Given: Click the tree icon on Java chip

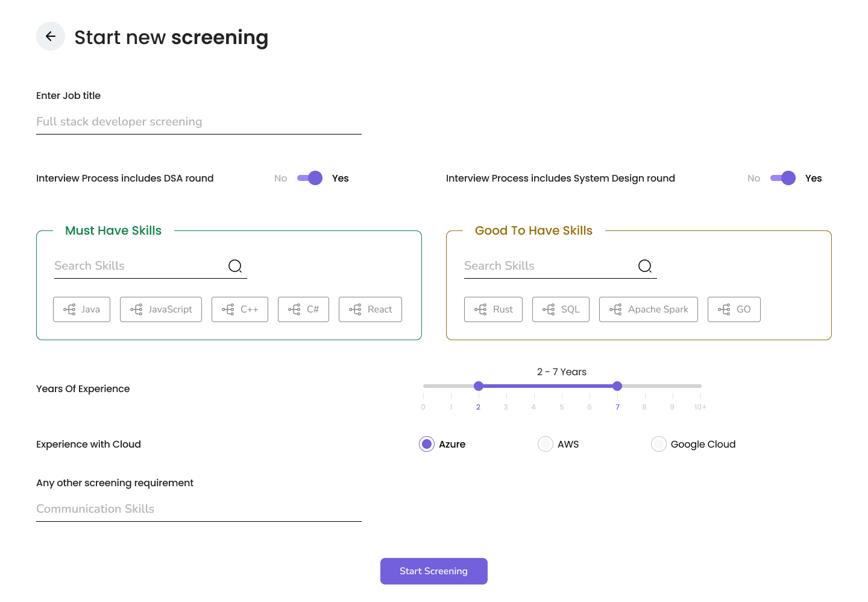Looking at the screenshot, I should tap(69, 309).
